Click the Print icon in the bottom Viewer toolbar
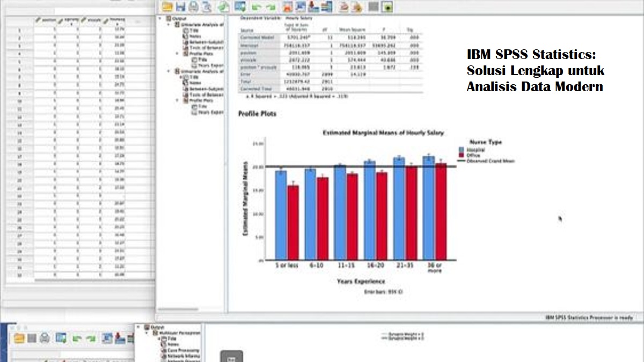This screenshot has width=644, height=362. coord(45,338)
